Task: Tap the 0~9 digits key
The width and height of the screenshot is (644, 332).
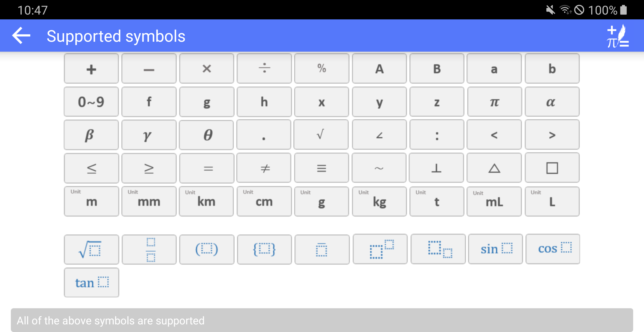Action: pyautogui.click(x=91, y=102)
